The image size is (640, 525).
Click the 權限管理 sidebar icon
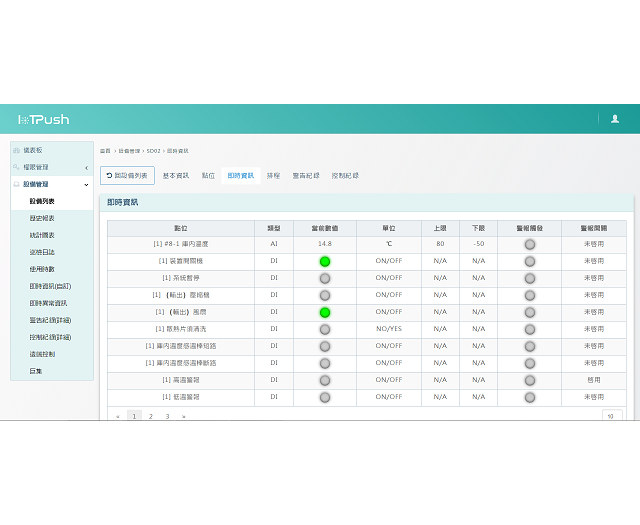pos(17,167)
